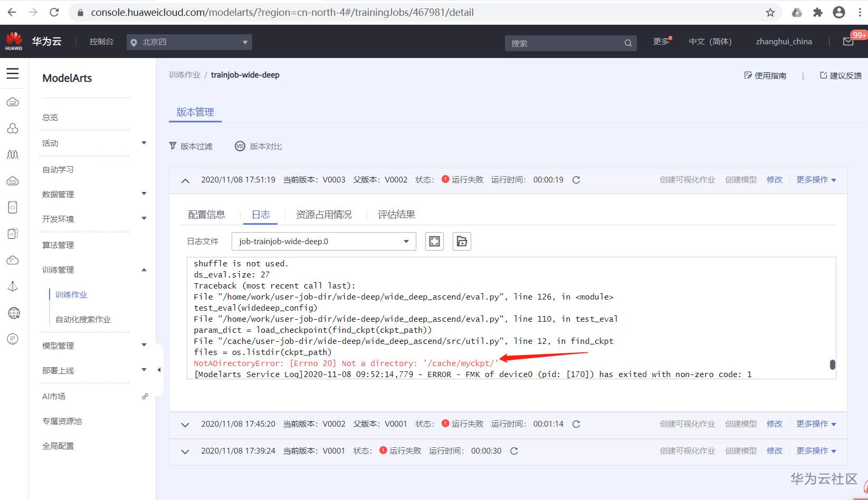Expand the 模型管理 sidebar section
Screen dimensions: 868x500
coord(144,345)
